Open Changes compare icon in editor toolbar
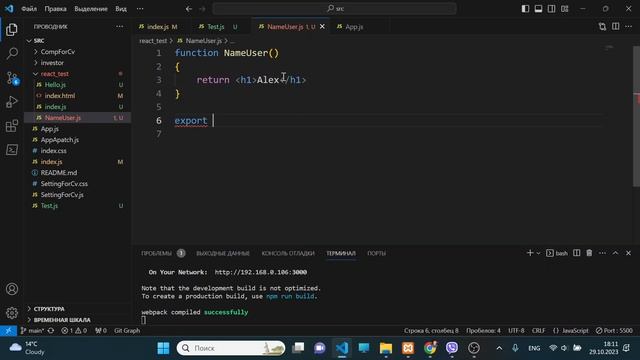Viewport: 640px width, 360px height. (x=602, y=27)
